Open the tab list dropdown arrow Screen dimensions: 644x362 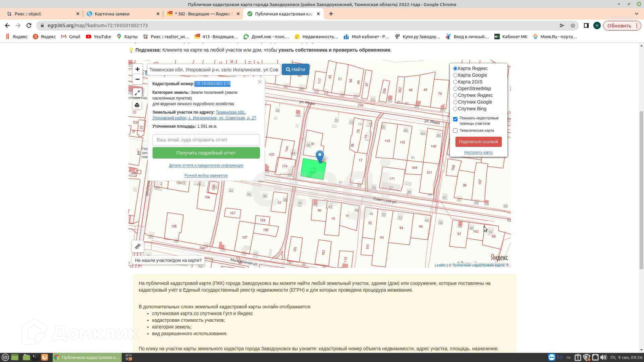[636, 14]
